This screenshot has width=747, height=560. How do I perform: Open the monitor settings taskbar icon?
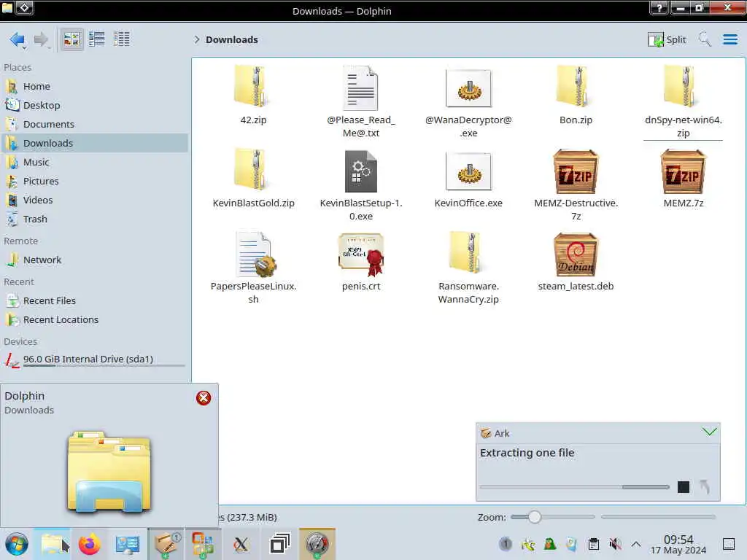pyautogui.click(x=127, y=544)
